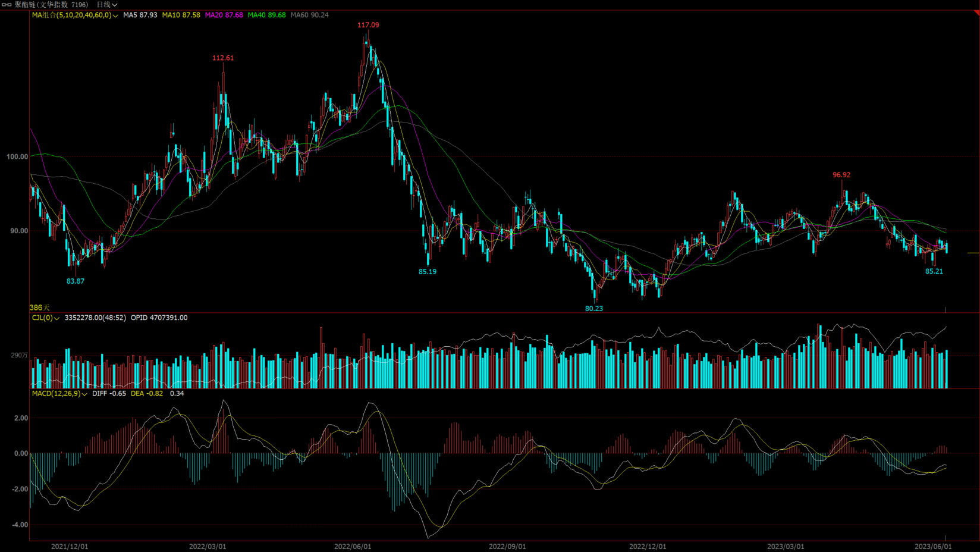
Task: Click the red corner marker at top right
Action: point(977,12)
